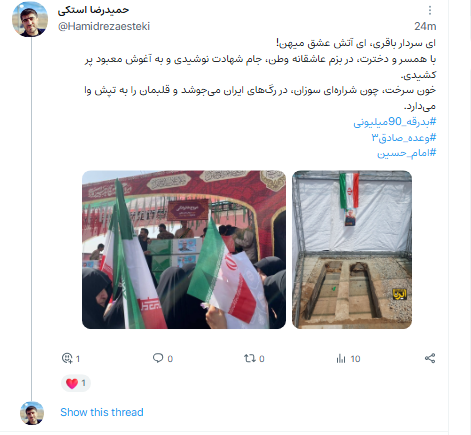Click the Persian post text body

pyautogui.click(x=260, y=75)
